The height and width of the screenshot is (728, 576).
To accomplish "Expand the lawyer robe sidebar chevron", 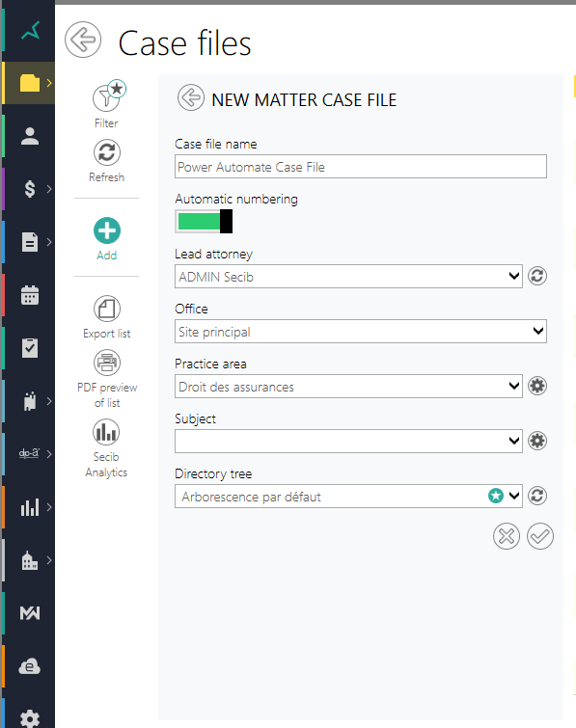I will pyautogui.click(x=49, y=401).
